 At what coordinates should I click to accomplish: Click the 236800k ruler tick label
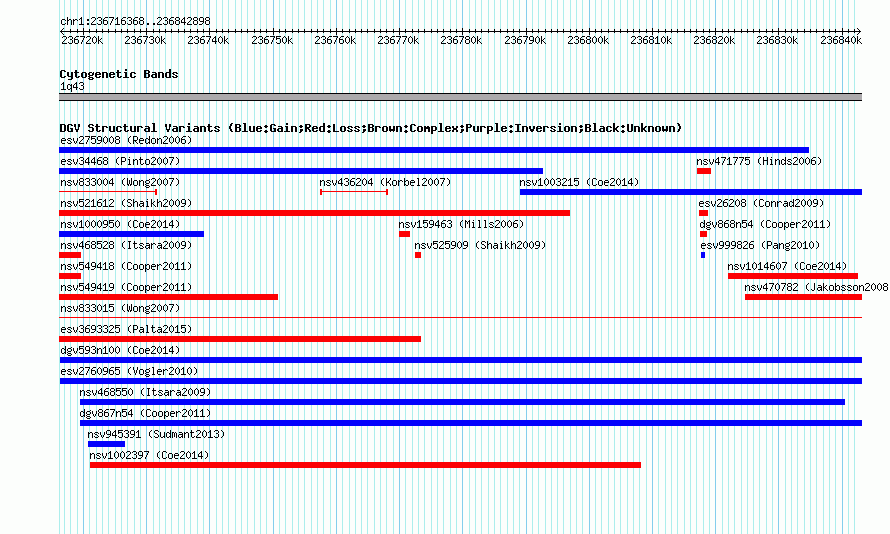(x=588, y=40)
